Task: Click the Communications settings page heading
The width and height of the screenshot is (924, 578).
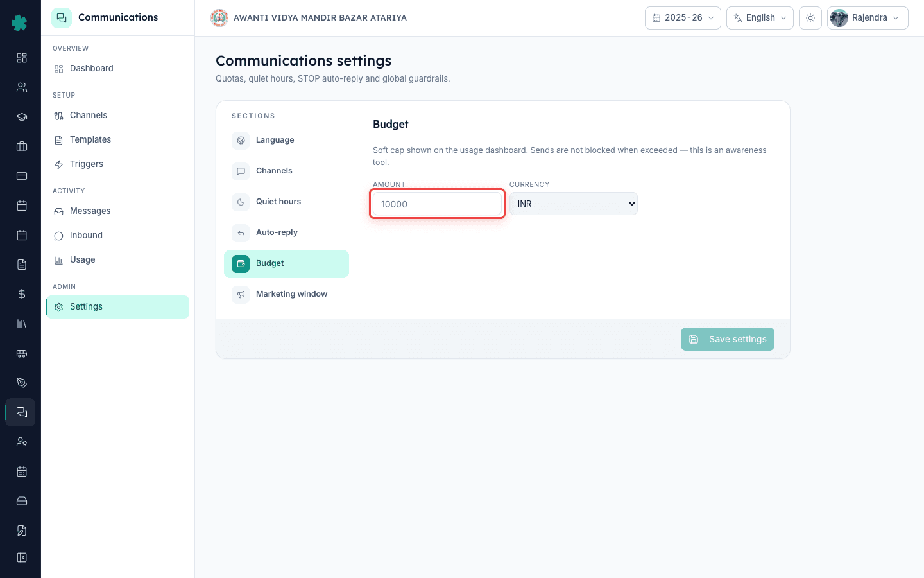Action: (x=304, y=60)
